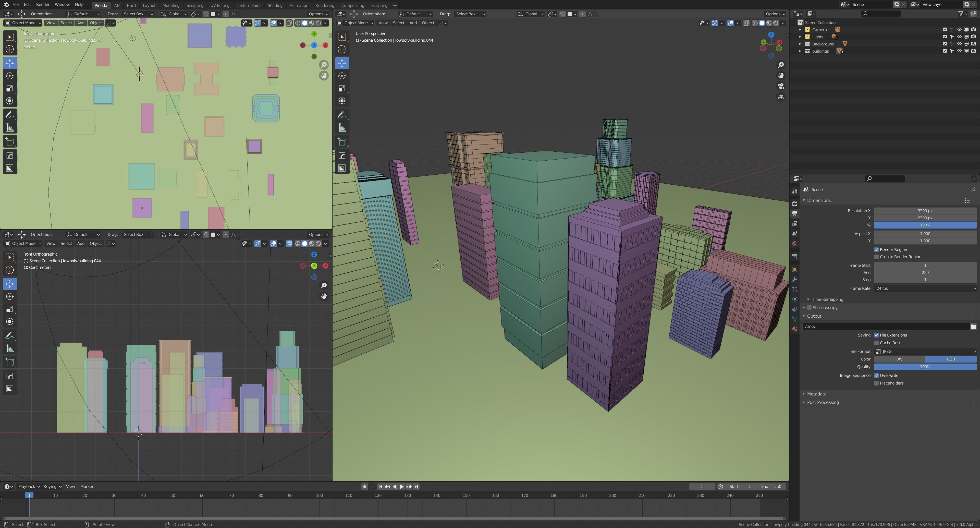The height and width of the screenshot is (528, 980).
Task: Expand the buildings collection in outliner
Action: [800, 51]
